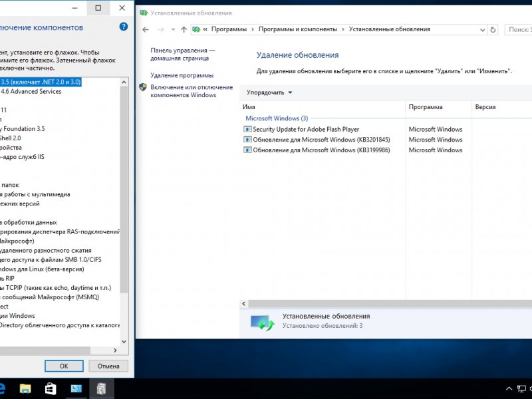The image size is (532, 399).
Task: Sort by the 'Программа' column header
Action: (x=426, y=107)
